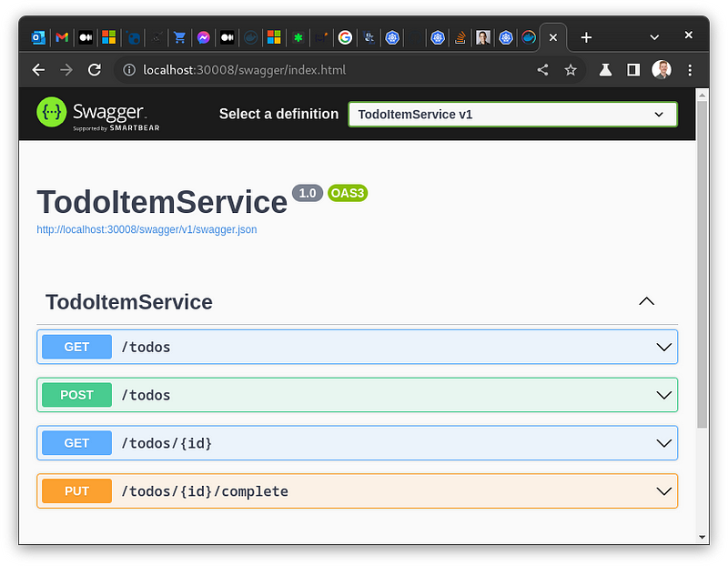Open the Stack Overflow browser tab

(460, 37)
